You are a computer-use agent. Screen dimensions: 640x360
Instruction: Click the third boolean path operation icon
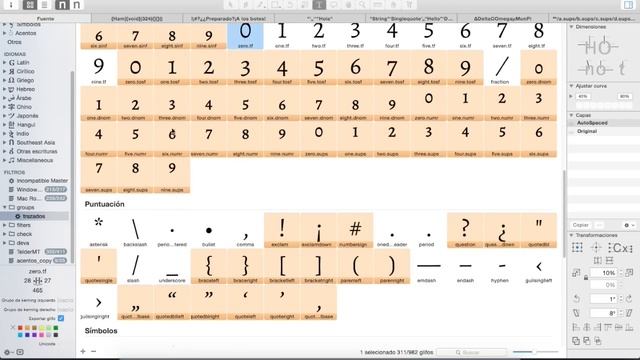598,340
